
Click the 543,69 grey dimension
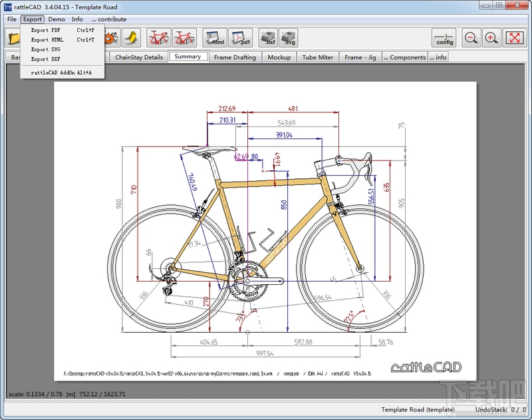coord(287,122)
